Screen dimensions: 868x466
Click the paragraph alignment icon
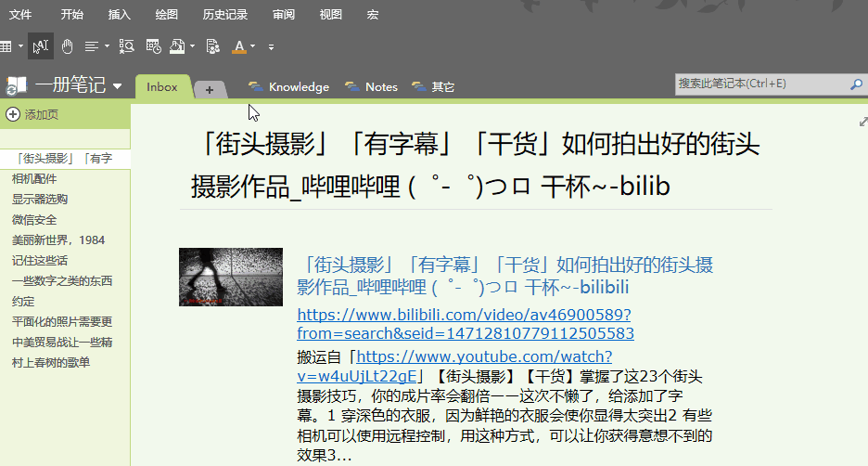[91, 46]
